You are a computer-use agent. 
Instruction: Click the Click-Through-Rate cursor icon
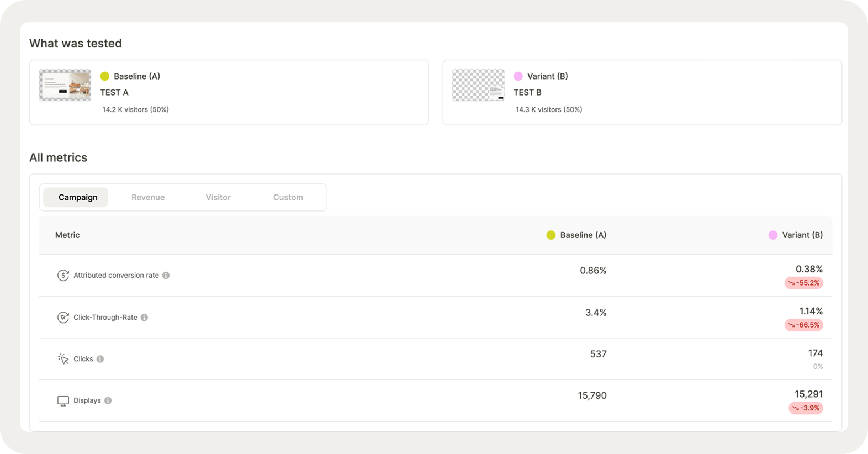pyautogui.click(x=63, y=318)
